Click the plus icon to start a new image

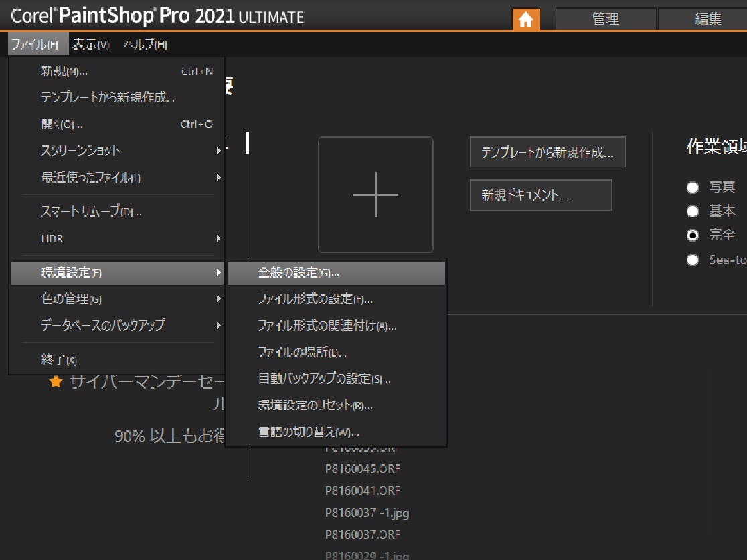376,195
